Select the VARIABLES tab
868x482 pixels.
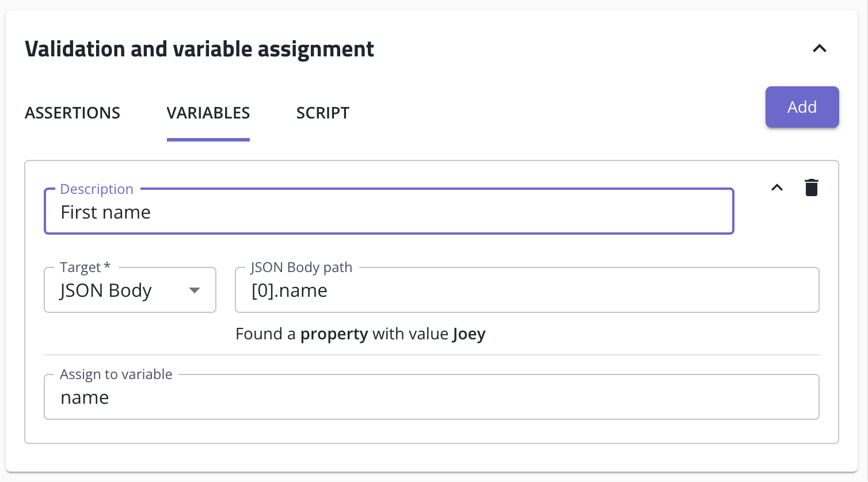208,113
